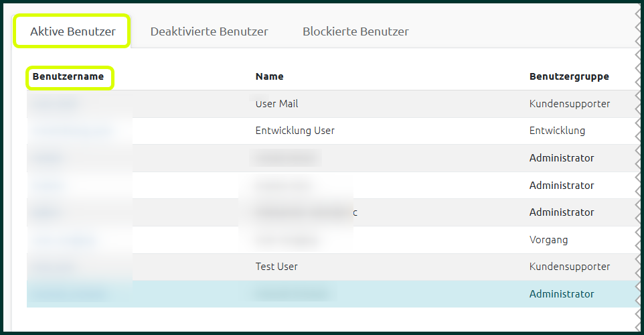Click the Entwicklung User name cell

coord(295,131)
